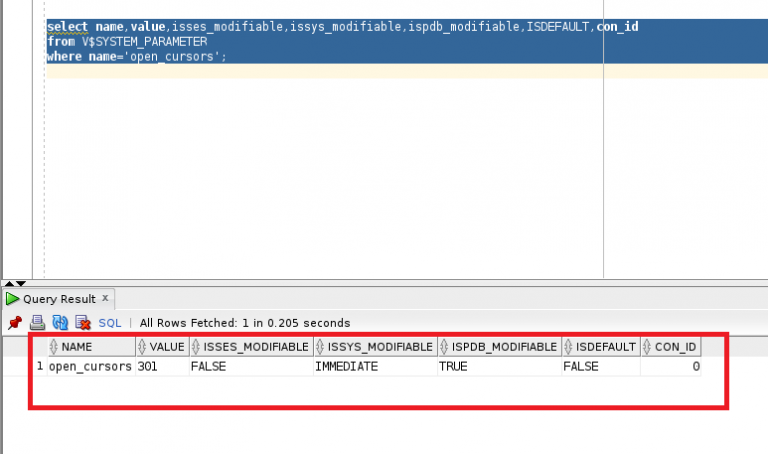Image resolution: width=768 pixels, height=454 pixels.
Task: Switch to the Query Result tab
Action: (x=59, y=299)
